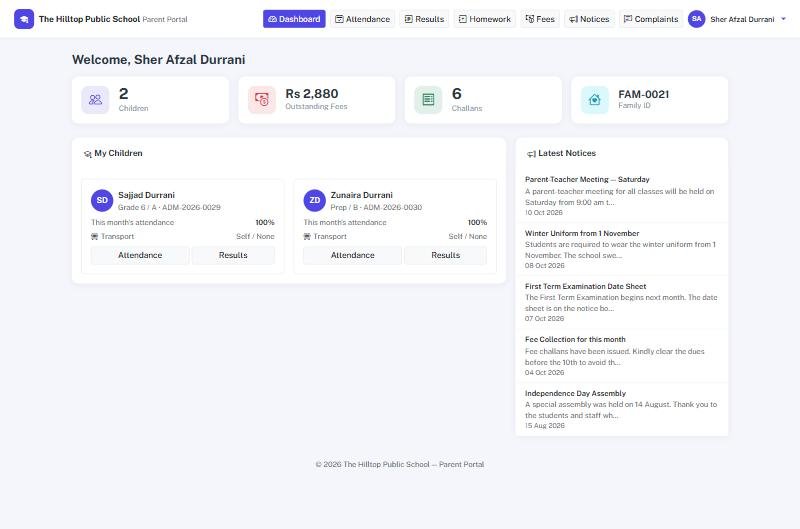Screen dimensions: 800x529
Task: Click 'Welcome, Sher Afzal Durrani' heading
Action: coord(159,60)
